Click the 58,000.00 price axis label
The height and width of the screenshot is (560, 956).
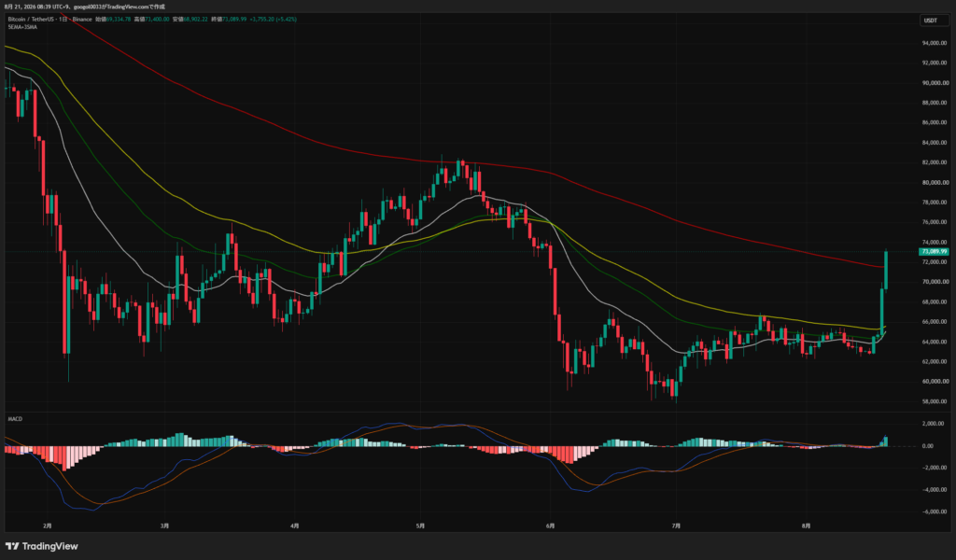[x=935, y=401]
